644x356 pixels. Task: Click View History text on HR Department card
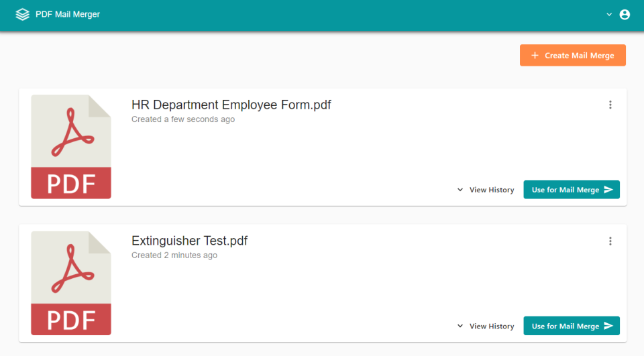point(492,190)
